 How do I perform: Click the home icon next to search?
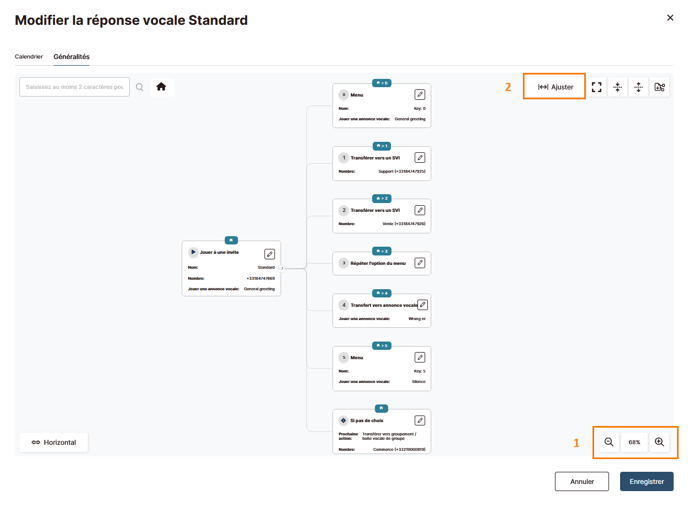(x=161, y=87)
